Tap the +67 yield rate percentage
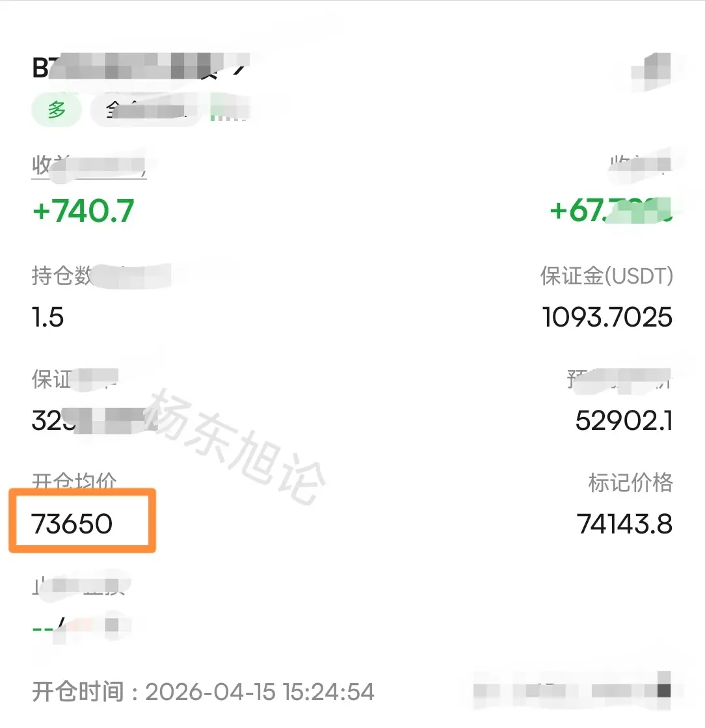Screen dimensions: 705x728 (x=611, y=211)
